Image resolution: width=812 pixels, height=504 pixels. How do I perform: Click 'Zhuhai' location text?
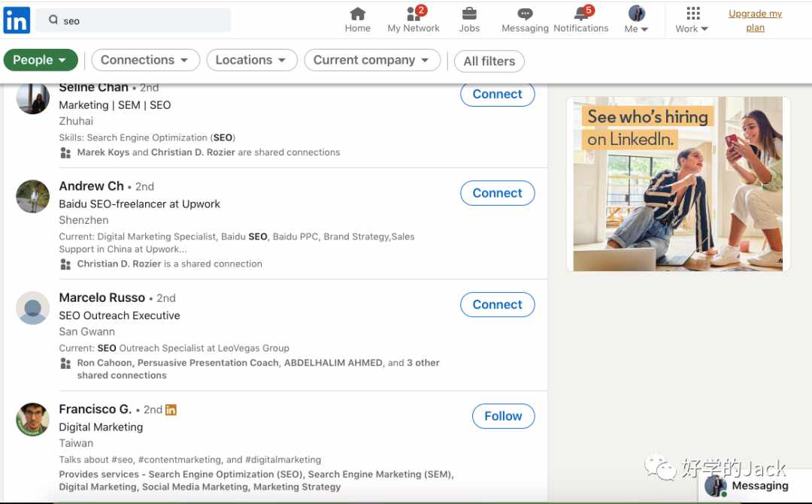[x=76, y=121]
